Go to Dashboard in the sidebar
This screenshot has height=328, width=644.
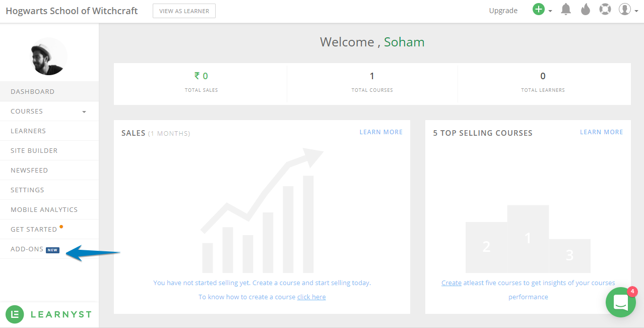[49, 91]
